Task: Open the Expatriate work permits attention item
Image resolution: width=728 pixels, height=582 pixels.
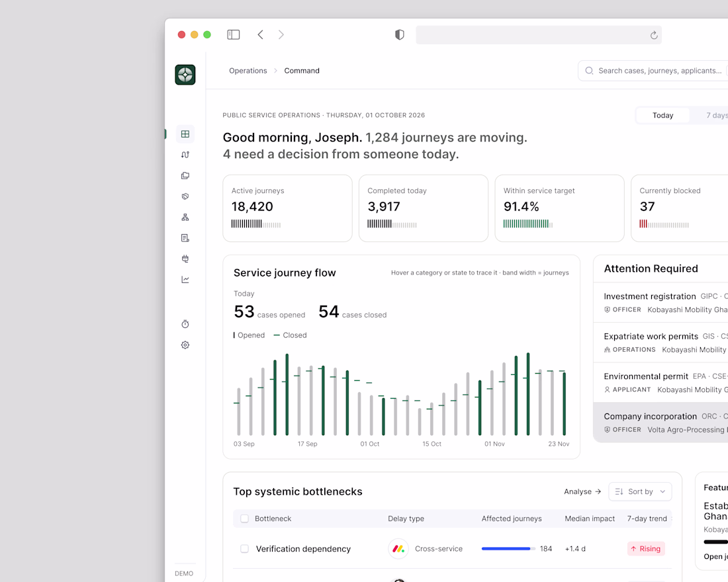Action: 660,343
